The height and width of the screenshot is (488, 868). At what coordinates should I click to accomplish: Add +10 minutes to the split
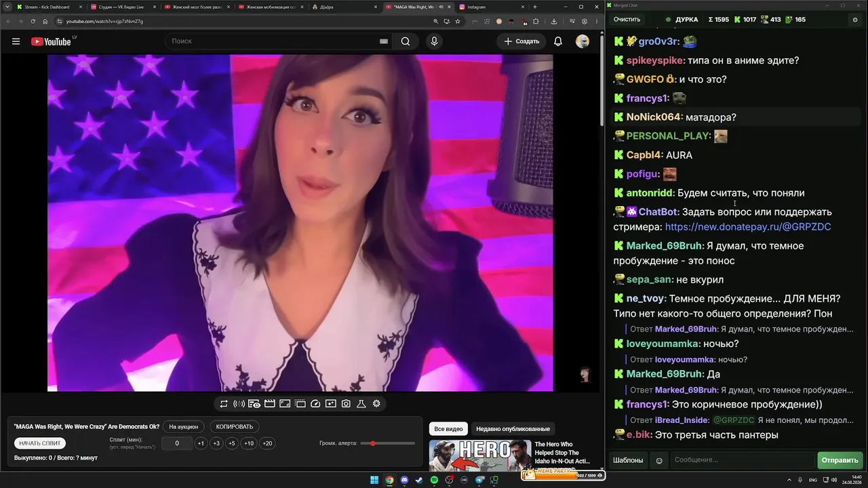[249, 443]
